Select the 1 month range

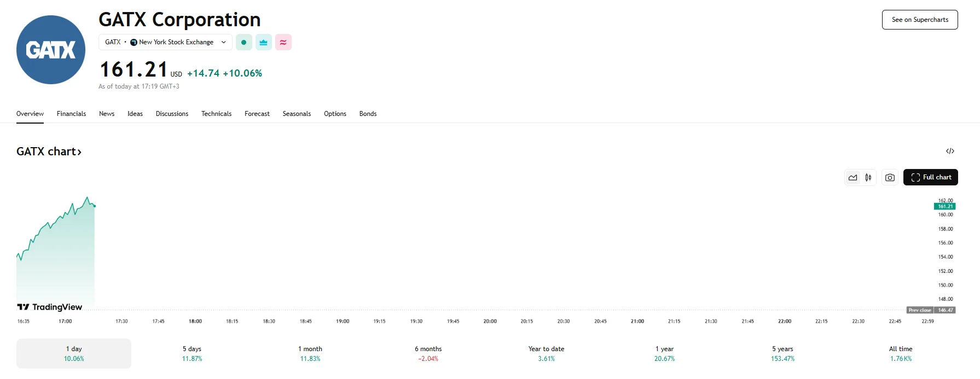(x=310, y=353)
